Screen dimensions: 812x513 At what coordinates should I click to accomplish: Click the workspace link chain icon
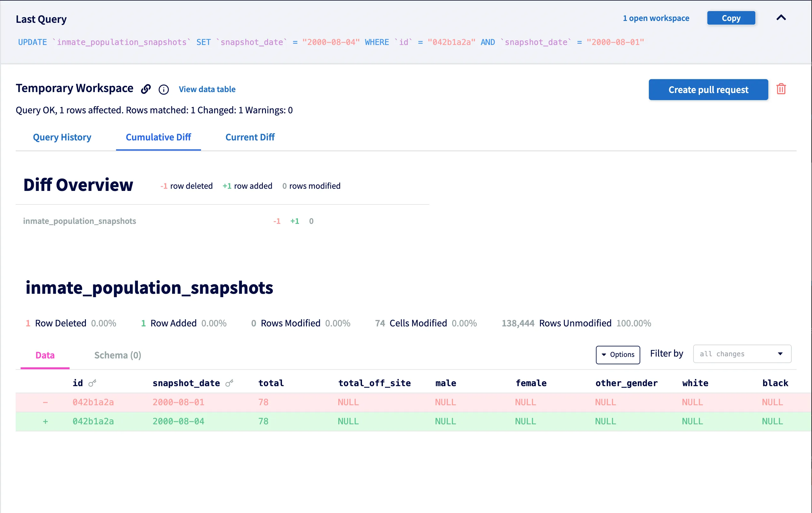click(146, 89)
